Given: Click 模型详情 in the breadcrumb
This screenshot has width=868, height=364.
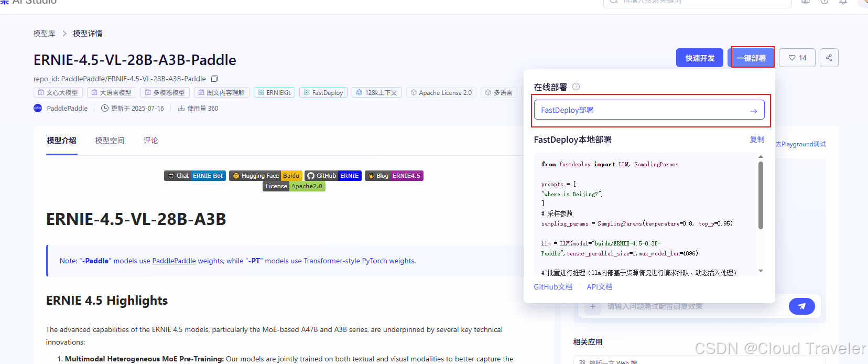Looking at the screenshot, I should [x=88, y=34].
